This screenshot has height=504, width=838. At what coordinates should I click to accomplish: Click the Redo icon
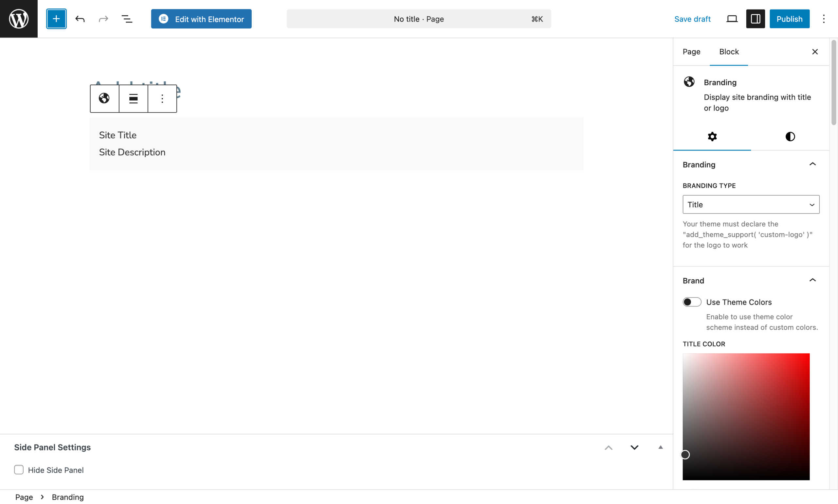tap(103, 19)
